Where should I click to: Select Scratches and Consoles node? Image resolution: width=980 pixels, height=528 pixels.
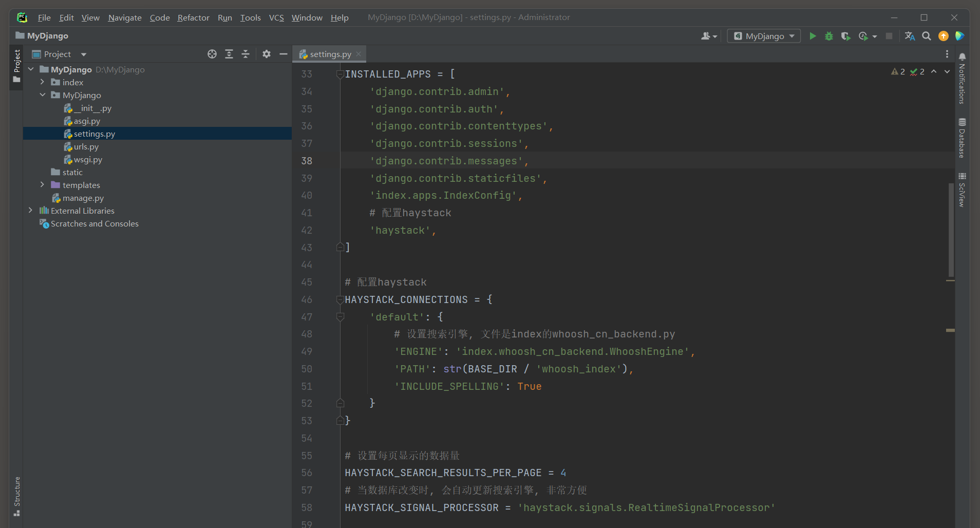pos(95,223)
